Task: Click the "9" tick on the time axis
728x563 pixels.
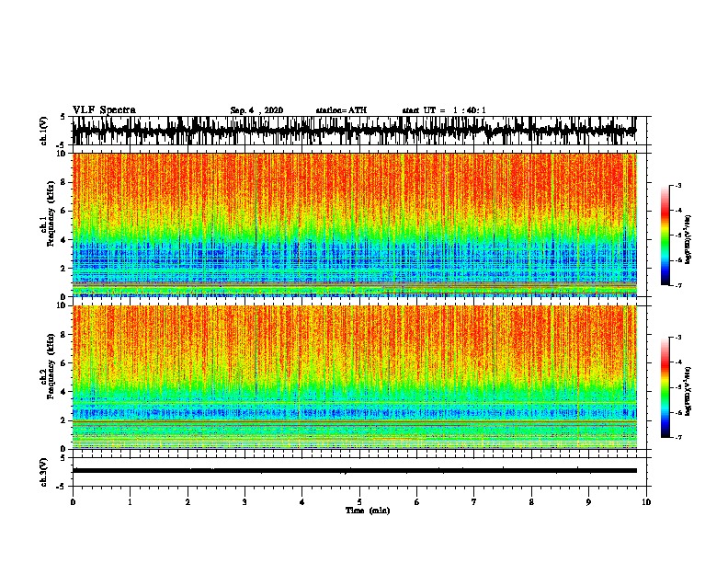Action: [x=588, y=502]
